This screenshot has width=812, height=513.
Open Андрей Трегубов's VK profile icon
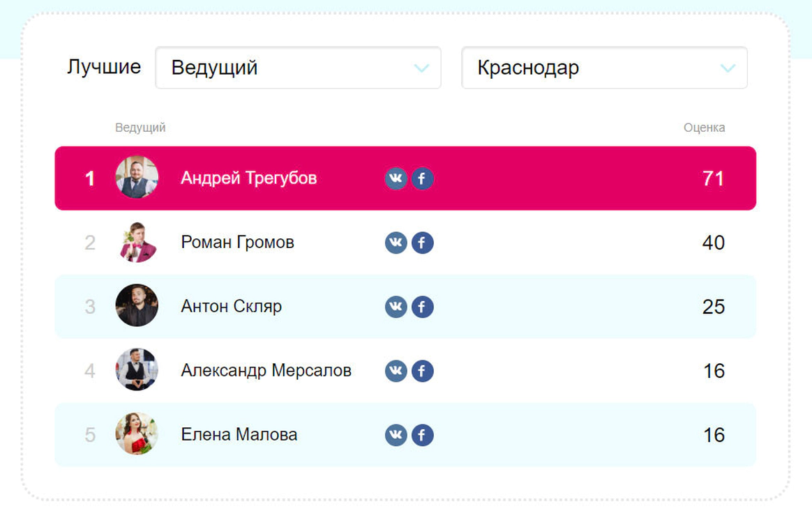tap(396, 178)
